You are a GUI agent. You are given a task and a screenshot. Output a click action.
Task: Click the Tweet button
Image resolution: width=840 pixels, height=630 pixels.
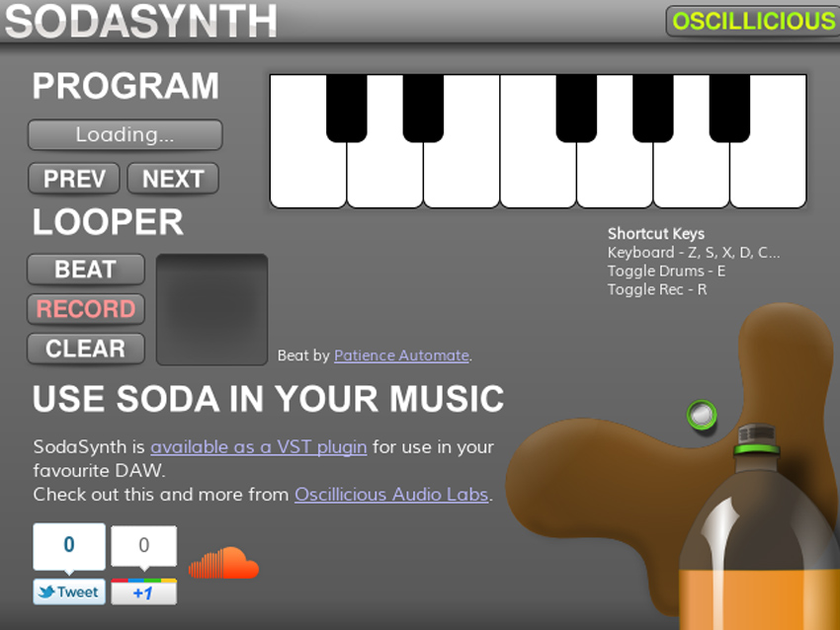click(69, 591)
